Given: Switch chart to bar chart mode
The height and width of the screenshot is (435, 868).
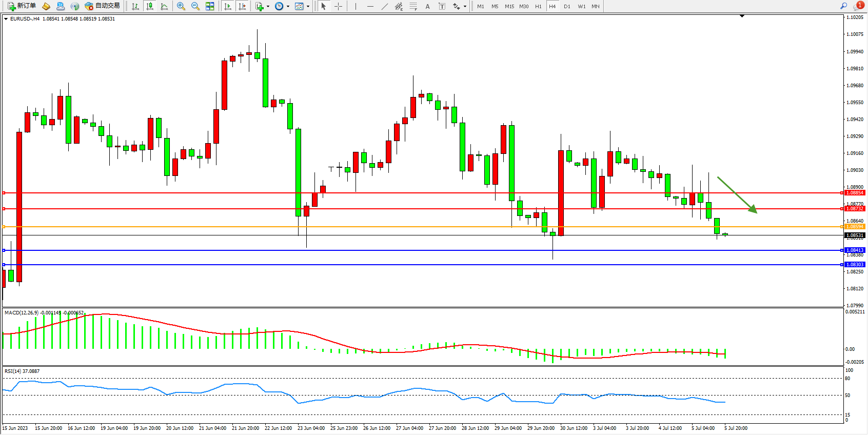Looking at the screenshot, I should (135, 6).
